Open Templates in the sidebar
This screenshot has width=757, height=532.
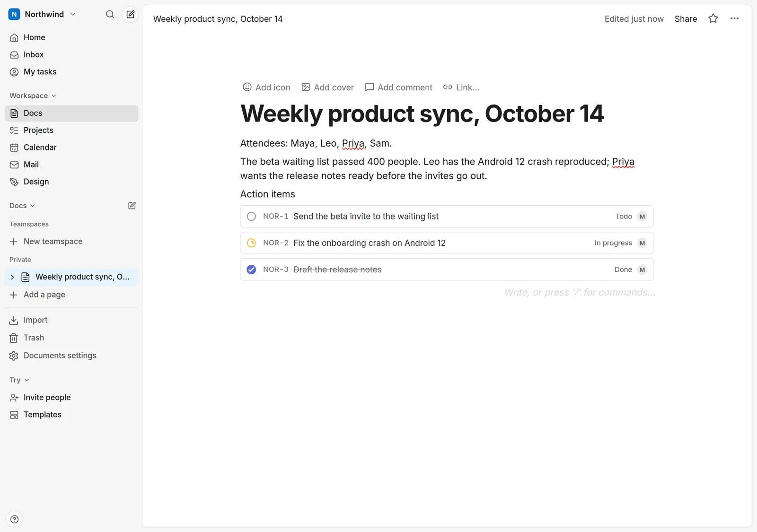click(71, 415)
